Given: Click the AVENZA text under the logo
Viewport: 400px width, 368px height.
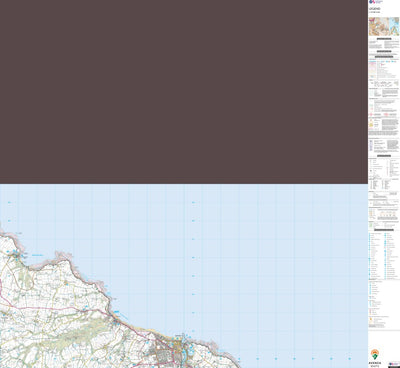Looking at the screenshot, I should [x=375, y=362].
